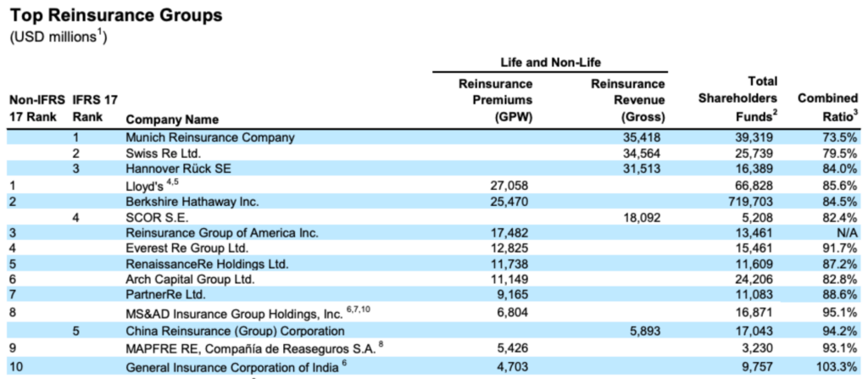This screenshot has height=379, width=868.
Task: Select 'RenaissanceRe Holdings Ltd.' name
Action: tap(207, 265)
